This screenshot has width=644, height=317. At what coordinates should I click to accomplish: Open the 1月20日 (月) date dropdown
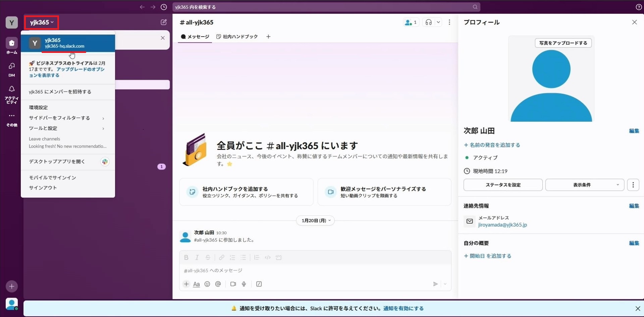coord(316,220)
